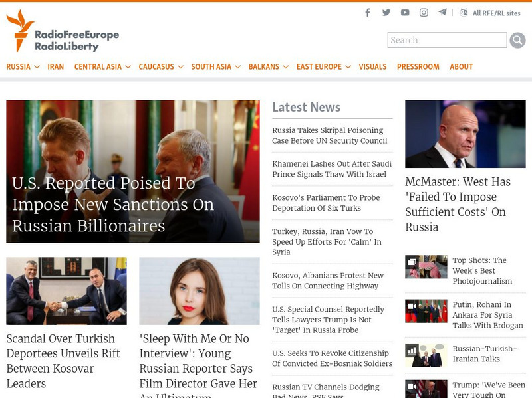Open the Telegram paper-plane icon
532x398 pixels.
[x=442, y=12]
